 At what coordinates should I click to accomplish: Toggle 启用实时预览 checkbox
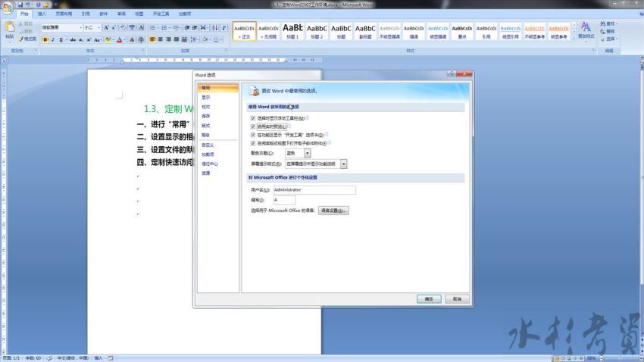click(252, 126)
